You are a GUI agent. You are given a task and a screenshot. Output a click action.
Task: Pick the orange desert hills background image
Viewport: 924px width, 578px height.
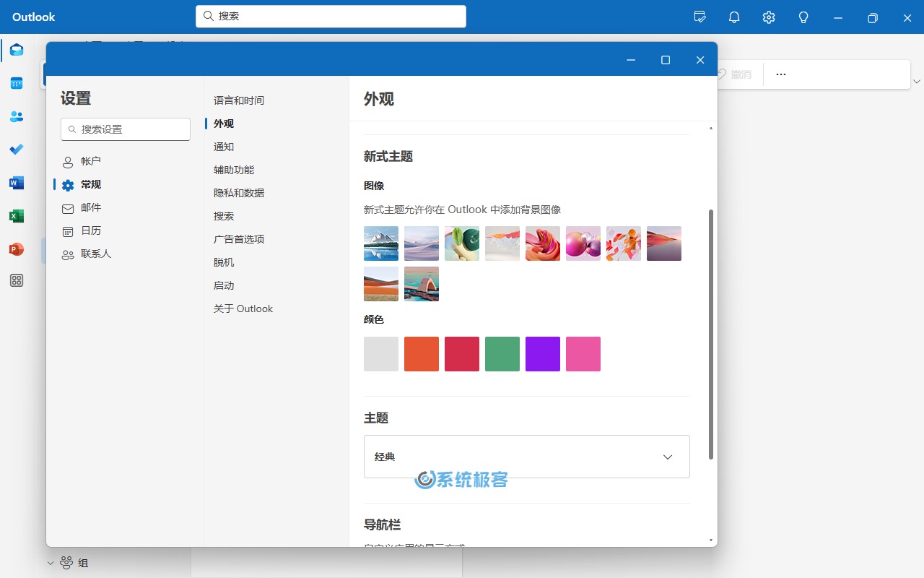click(x=381, y=284)
